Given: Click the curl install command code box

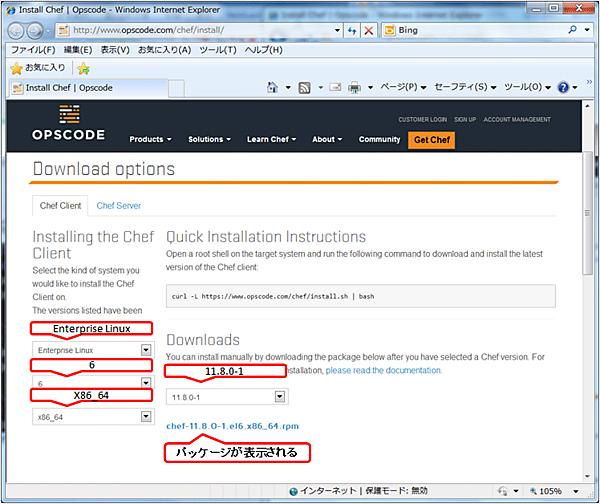Looking at the screenshot, I should (x=361, y=296).
